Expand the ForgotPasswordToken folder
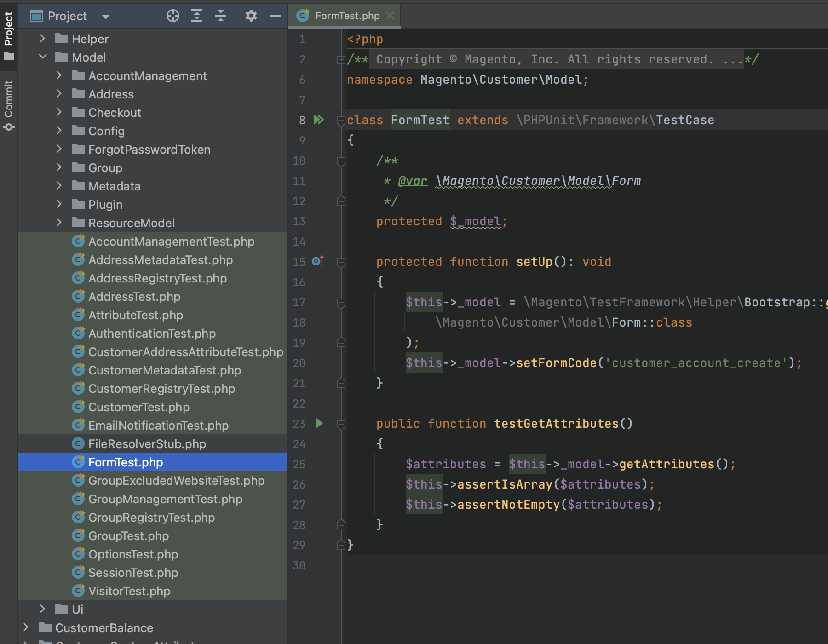 59,149
